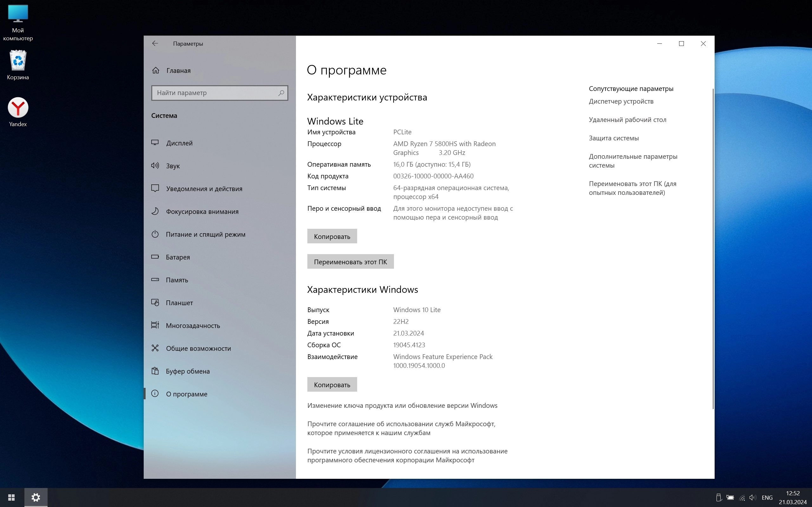Click Переименовать этот ПК button
Screen dimensions: 812x507
coord(350,262)
